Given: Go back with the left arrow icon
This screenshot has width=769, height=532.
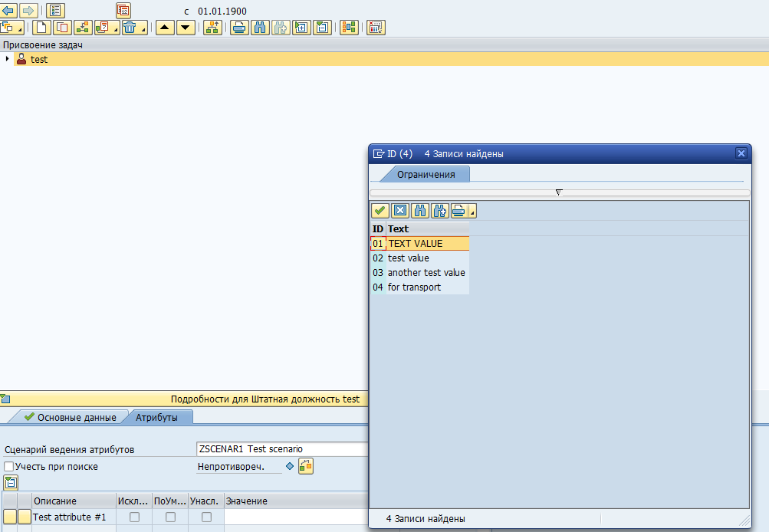Looking at the screenshot, I should [x=9, y=11].
